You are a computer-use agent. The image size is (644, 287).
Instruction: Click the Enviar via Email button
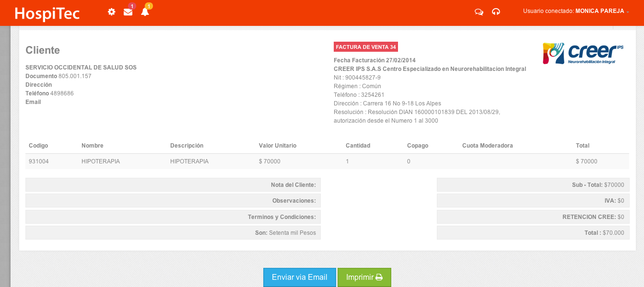(299, 277)
